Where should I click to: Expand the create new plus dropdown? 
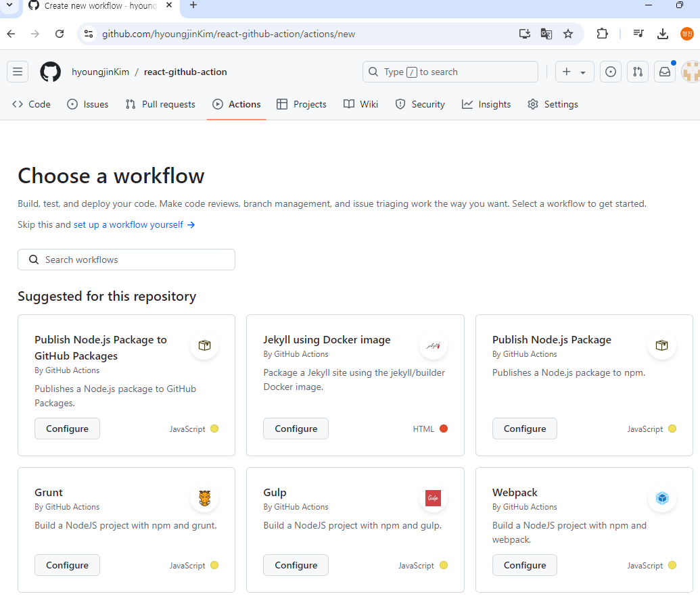tap(574, 72)
